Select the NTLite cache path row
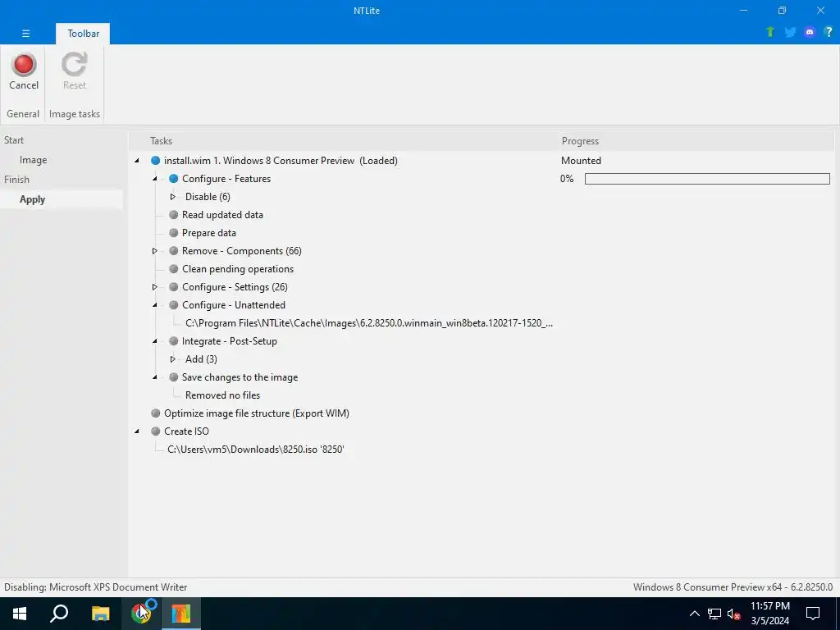 369,323
